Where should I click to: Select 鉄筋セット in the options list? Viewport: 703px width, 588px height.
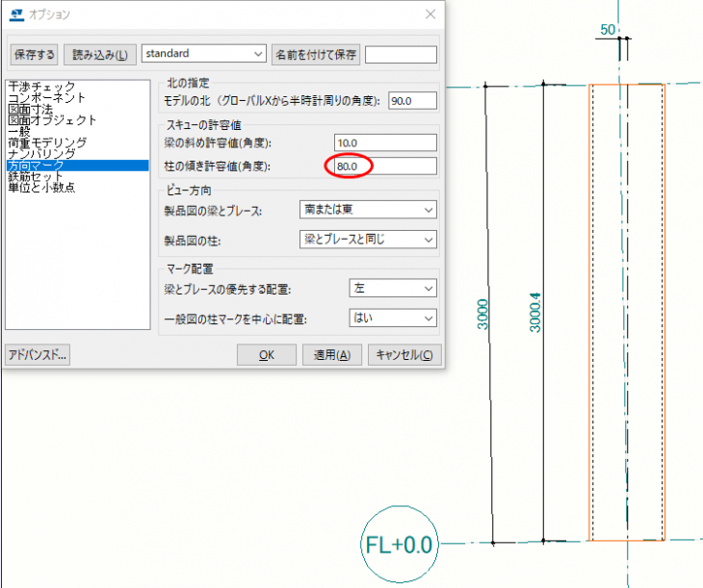coord(36,176)
